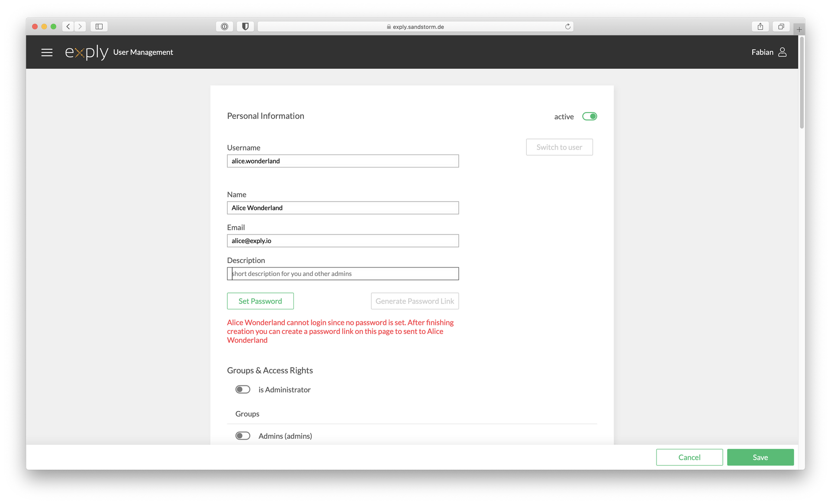Viewport: 831px width, 504px height.
Task: Click the Username input field
Action: click(x=343, y=161)
